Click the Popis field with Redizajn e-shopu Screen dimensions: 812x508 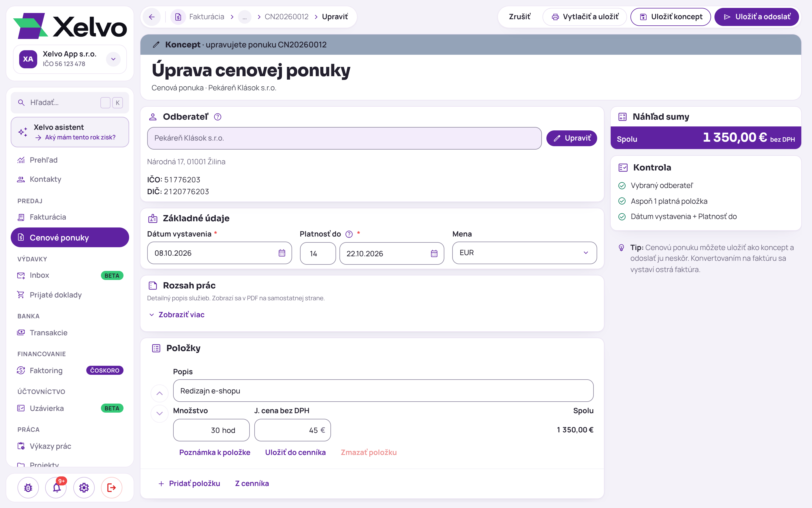click(x=383, y=391)
